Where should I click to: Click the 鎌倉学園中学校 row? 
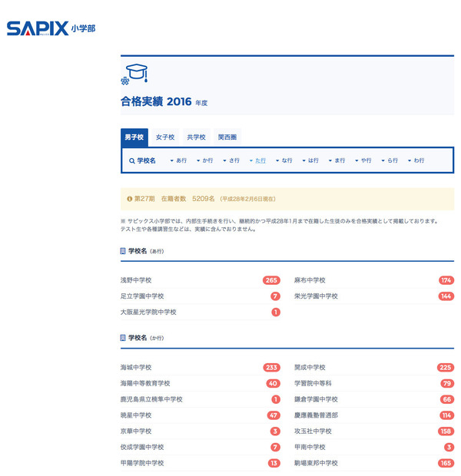(374, 399)
